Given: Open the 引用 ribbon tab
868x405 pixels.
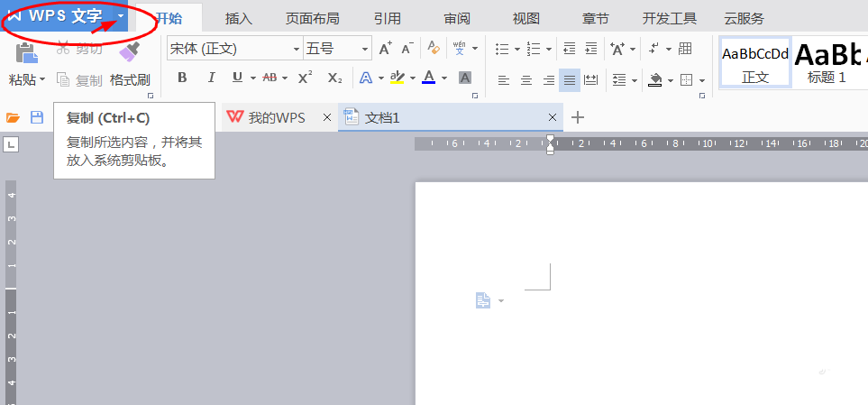Looking at the screenshot, I should pyautogui.click(x=387, y=18).
